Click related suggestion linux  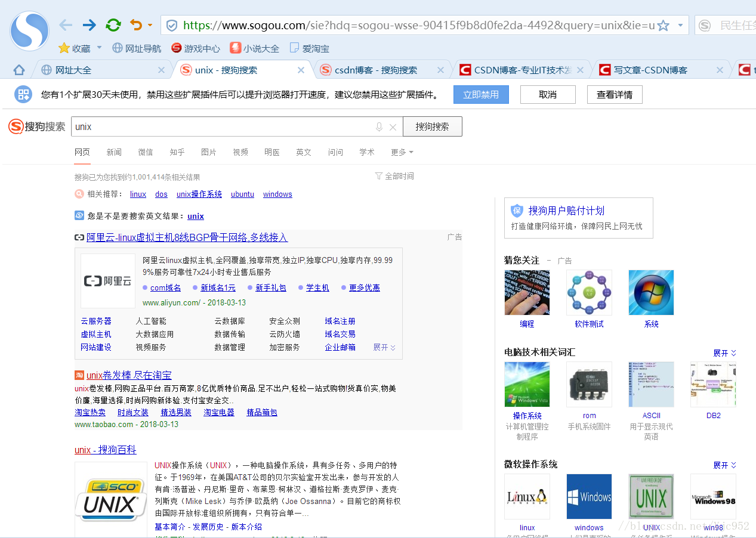138,194
